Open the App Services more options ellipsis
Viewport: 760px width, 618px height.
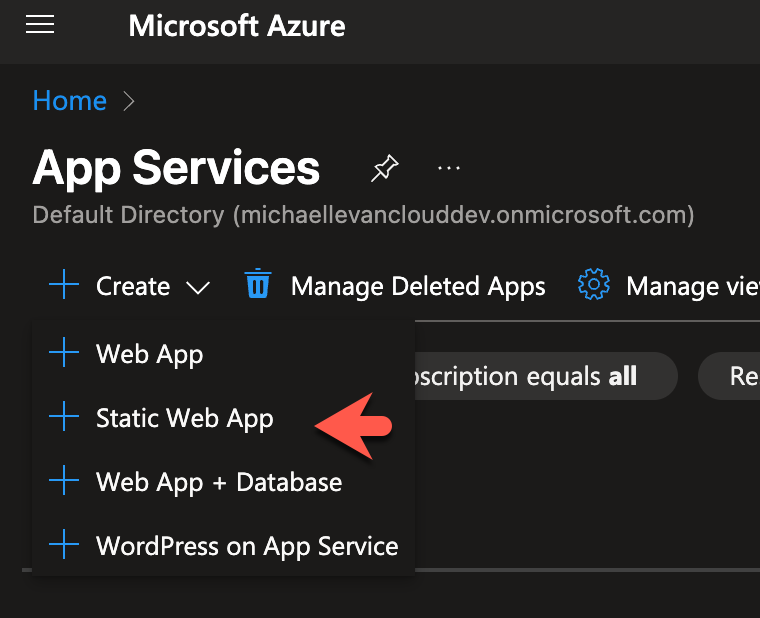(x=449, y=168)
